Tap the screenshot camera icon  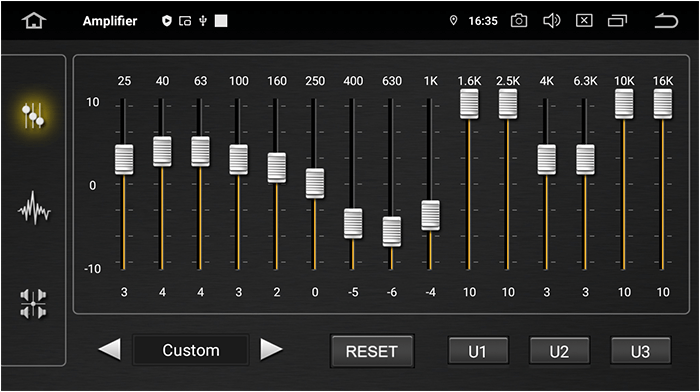(519, 21)
